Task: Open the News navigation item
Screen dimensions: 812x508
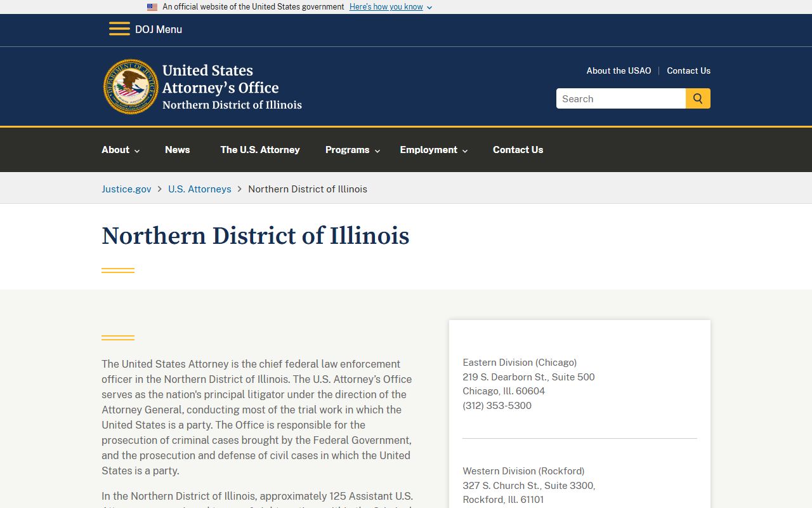Action: pos(178,150)
